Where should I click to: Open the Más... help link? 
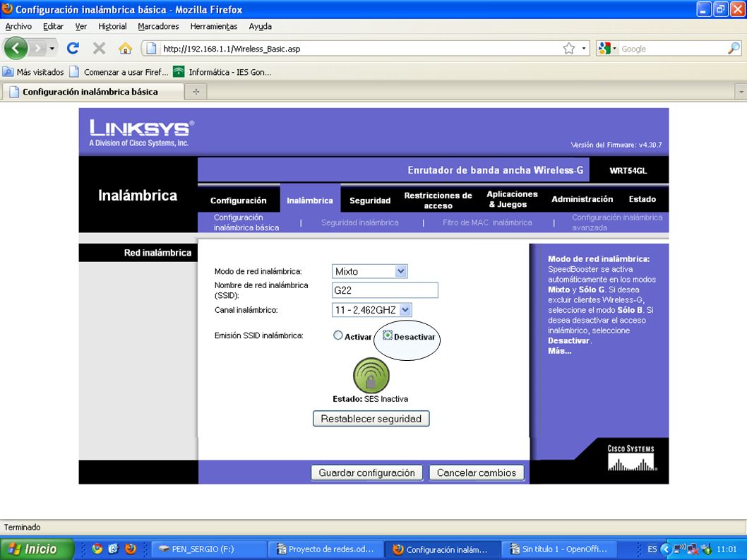coord(559,351)
